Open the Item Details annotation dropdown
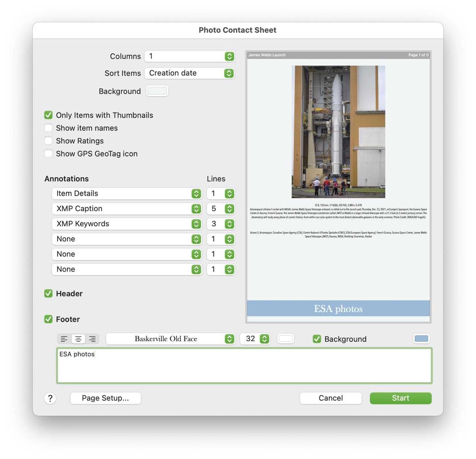 click(127, 194)
